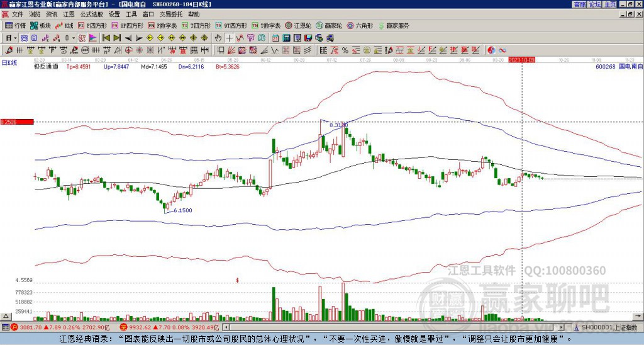
Task: Open the 板块 sector view
Action: [40, 25]
